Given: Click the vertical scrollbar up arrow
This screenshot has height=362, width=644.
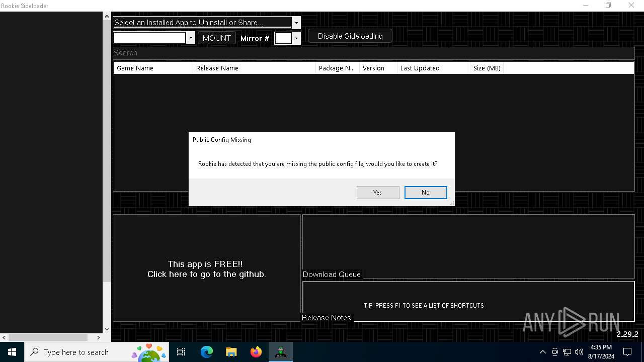Looking at the screenshot, I should pyautogui.click(x=107, y=16).
